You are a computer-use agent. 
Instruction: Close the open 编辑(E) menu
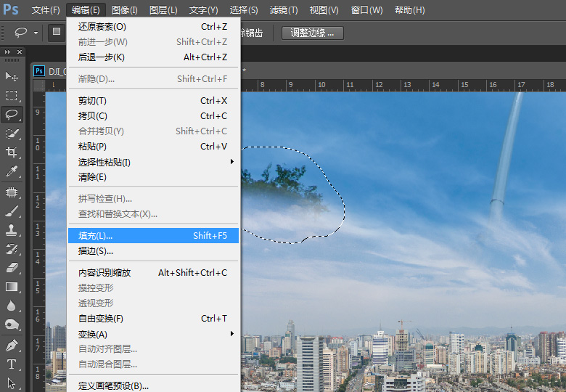tap(86, 10)
